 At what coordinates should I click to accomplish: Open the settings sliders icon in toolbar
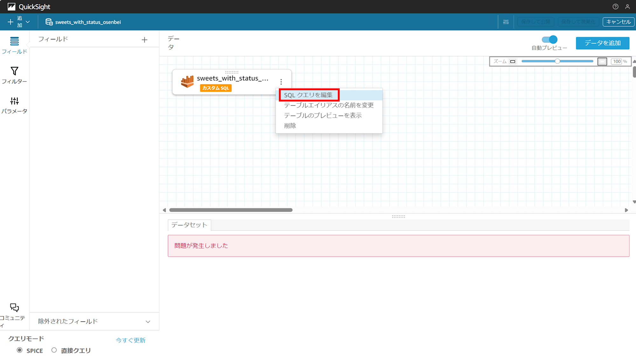pyautogui.click(x=506, y=22)
